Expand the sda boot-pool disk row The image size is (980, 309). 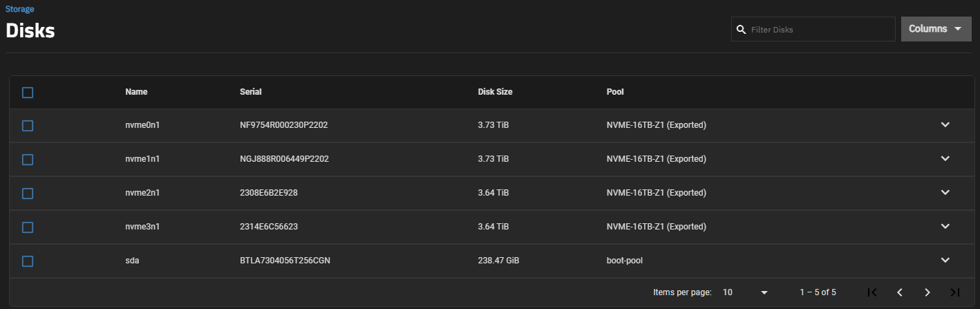coord(945,260)
